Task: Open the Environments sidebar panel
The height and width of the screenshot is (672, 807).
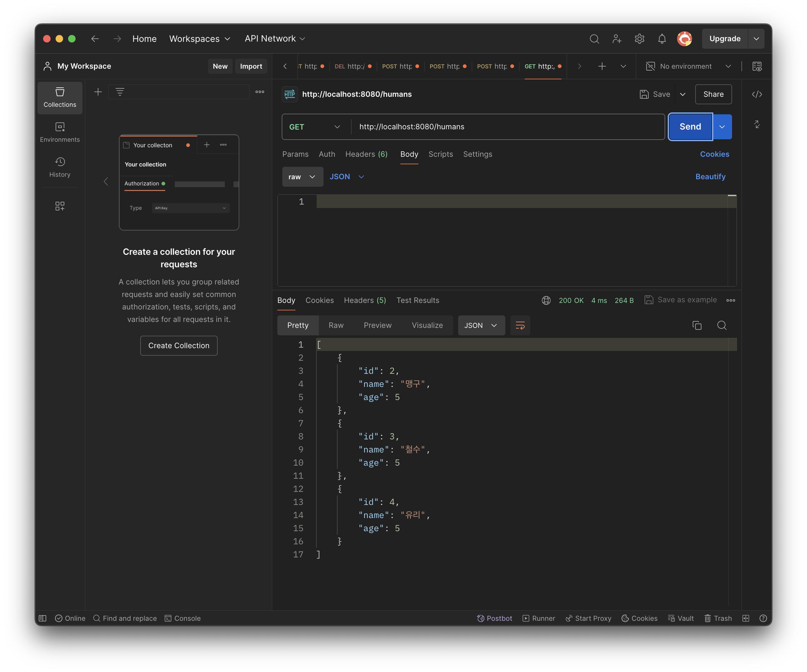Action: point(60,132)
